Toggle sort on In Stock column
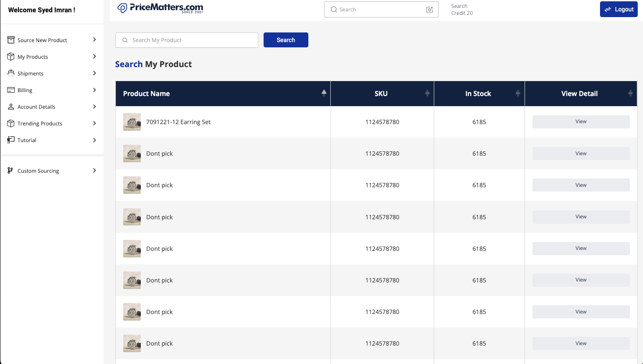Screen dimensions: 643x364 [x=518, y=93]
